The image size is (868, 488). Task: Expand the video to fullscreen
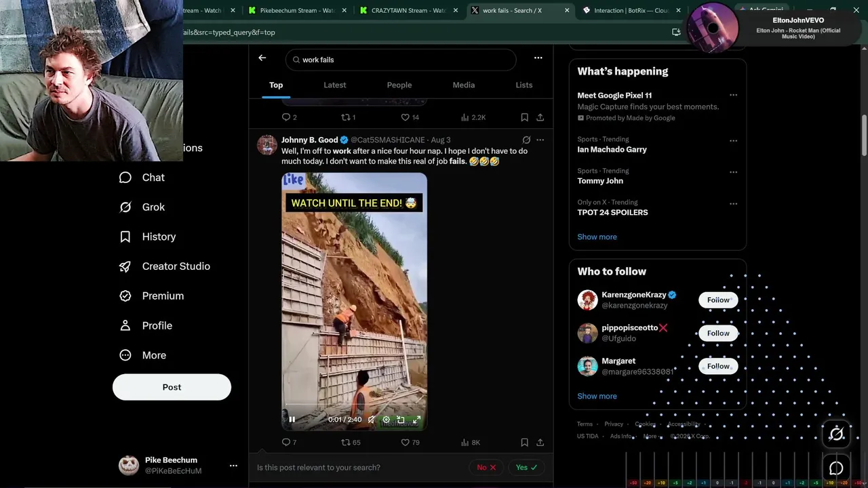[x=416, y=420]
